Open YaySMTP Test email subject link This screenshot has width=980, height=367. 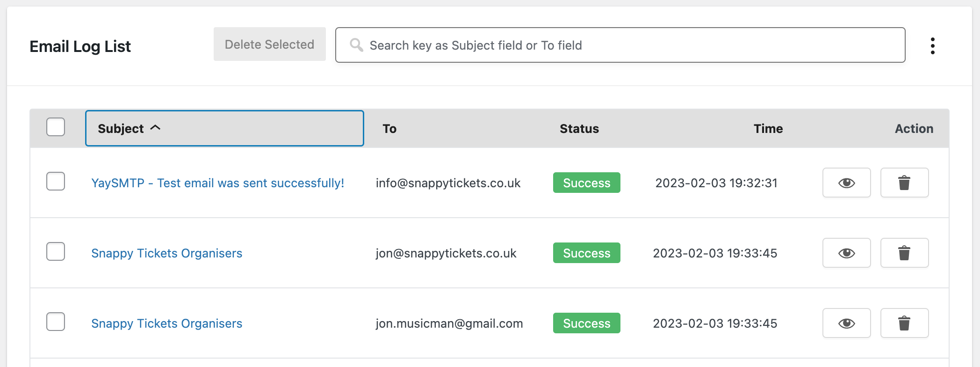[217, 183]
